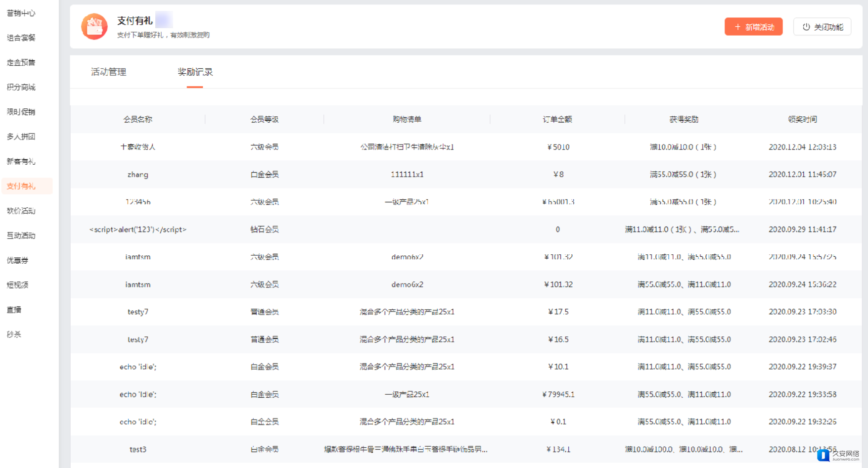The image size is (868, 468).
Task: Click order amount ¥79945.1
Action: [558, 394]
